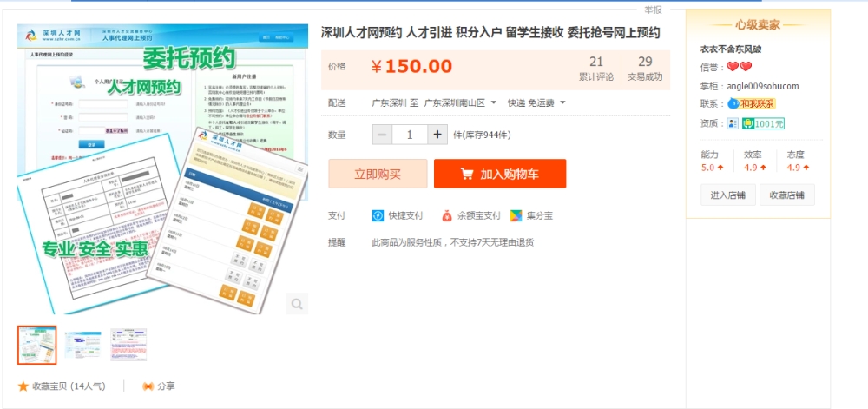Click the 效率 4.9 rating

point(755,161)
